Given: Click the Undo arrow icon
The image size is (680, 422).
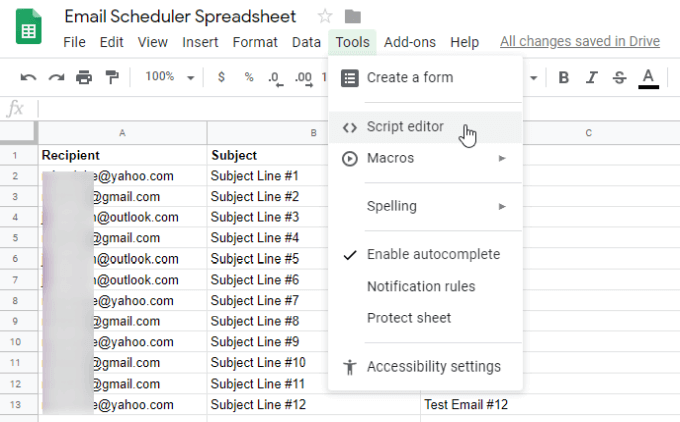Looking at the screenshot, I should pos(28,77).
